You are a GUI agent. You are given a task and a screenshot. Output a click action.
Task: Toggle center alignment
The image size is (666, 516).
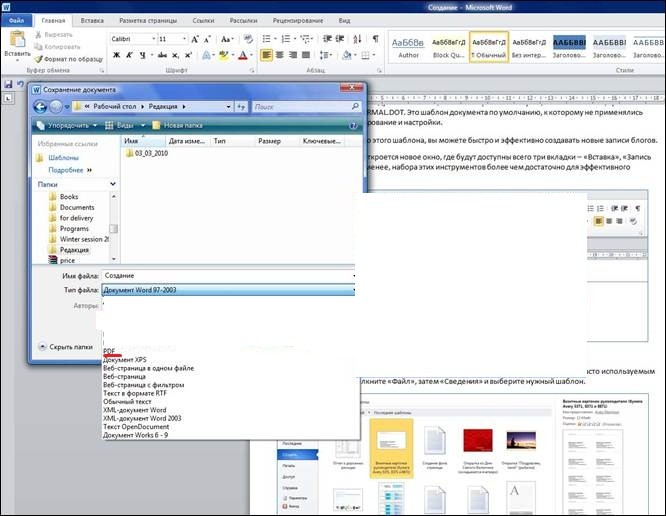(x=279, y=55)
